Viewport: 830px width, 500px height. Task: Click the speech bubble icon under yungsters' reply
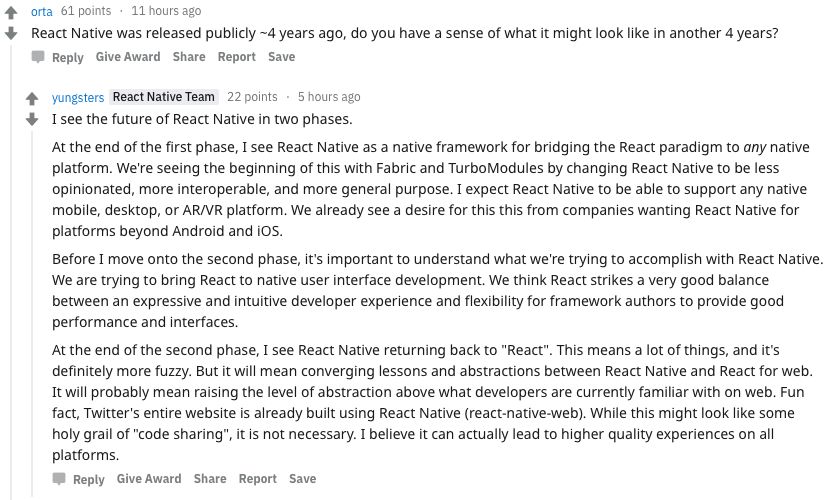coord(60,479)
